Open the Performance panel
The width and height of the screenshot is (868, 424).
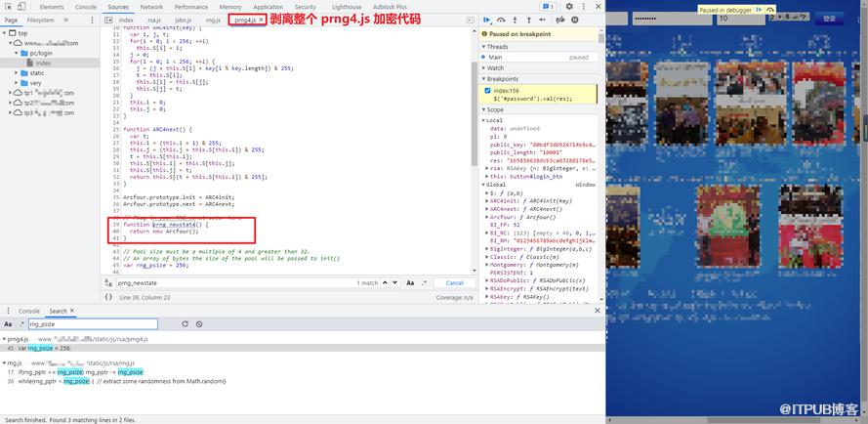(191, 7)
